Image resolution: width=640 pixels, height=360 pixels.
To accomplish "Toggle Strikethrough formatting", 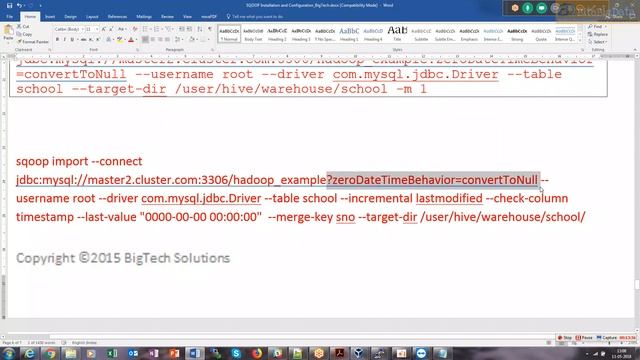I will coord(83,40).
